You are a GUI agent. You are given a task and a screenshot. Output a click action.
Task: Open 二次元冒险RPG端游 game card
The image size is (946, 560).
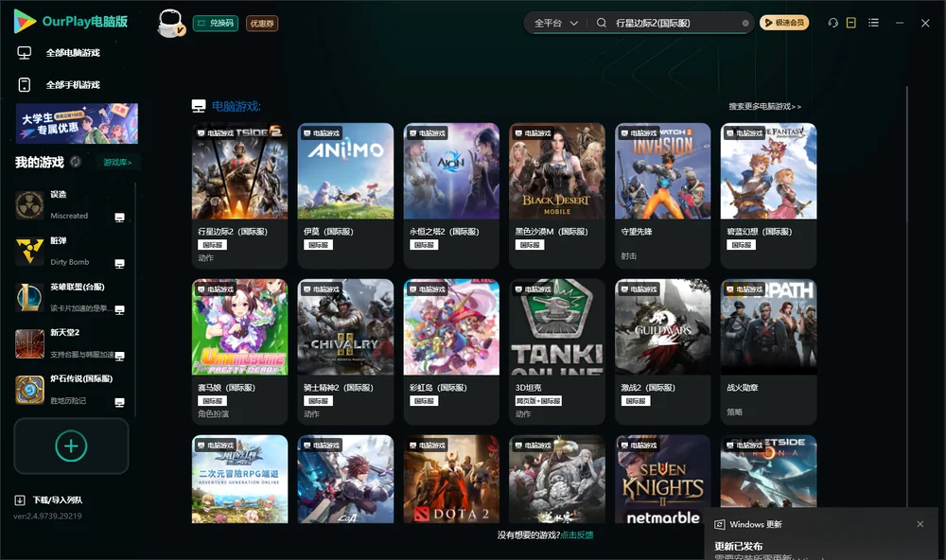(x=239, y=480)
